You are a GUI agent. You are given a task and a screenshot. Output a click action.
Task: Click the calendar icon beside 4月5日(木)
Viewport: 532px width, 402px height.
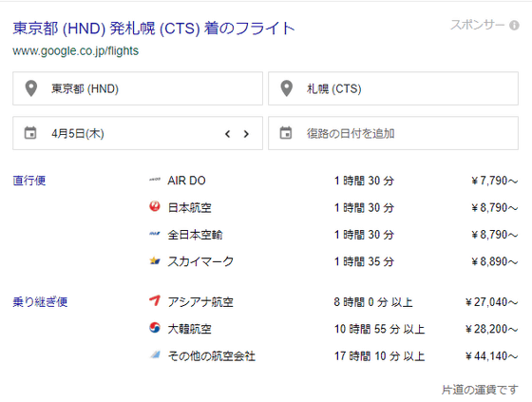coord(30,133)
